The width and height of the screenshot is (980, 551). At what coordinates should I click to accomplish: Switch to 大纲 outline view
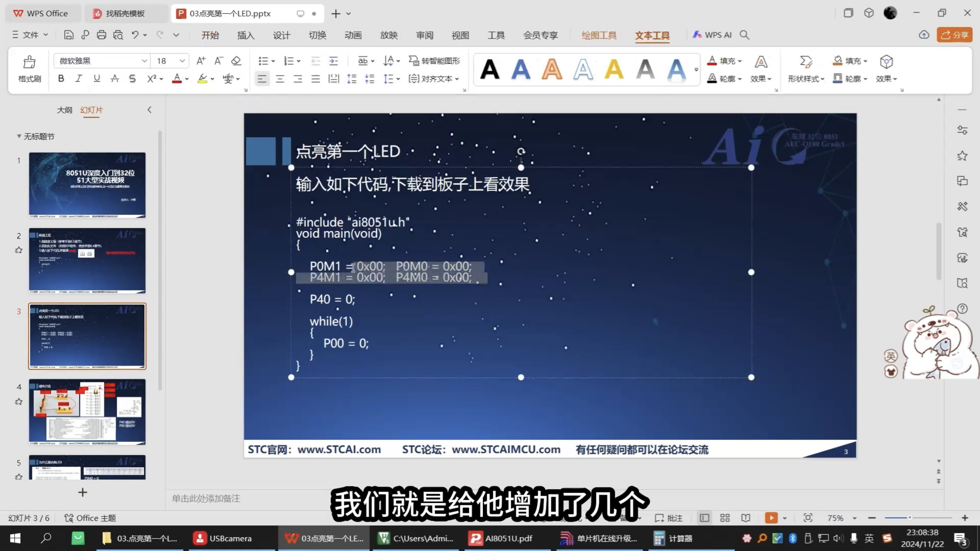[64, 110]
